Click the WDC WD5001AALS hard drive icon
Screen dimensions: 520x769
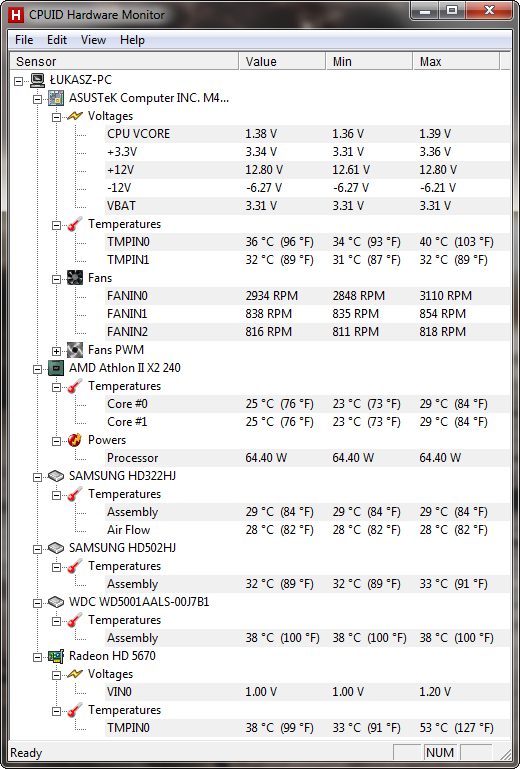click(56, 602)
